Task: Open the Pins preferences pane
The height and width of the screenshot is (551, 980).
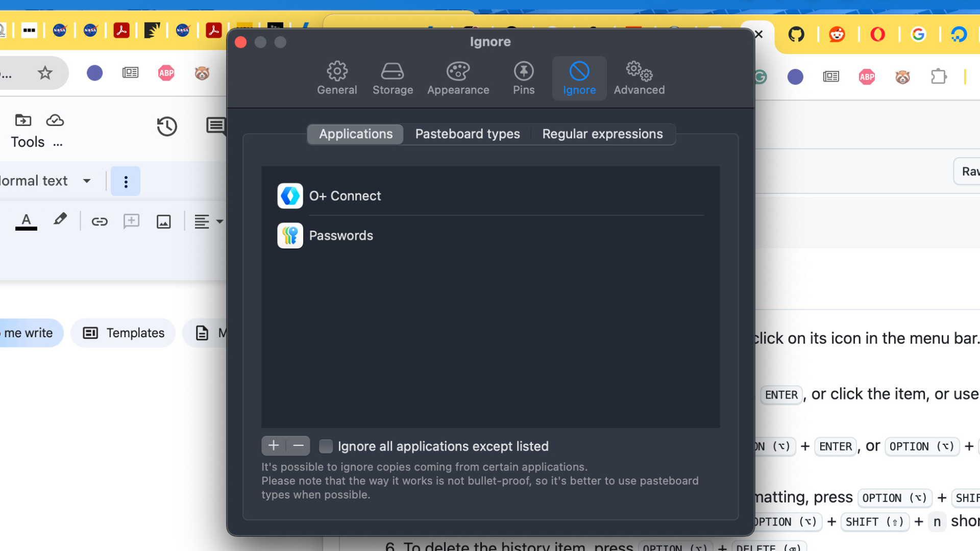Action: [x=523, y=78]
